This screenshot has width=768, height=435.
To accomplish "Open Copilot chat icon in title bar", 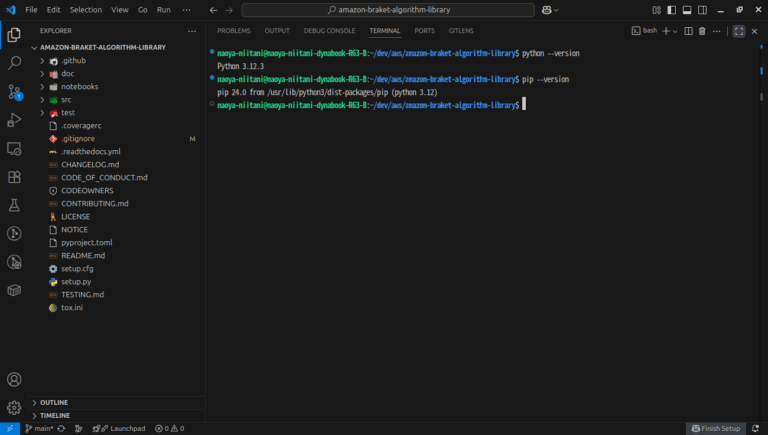I will tap(547, 10).
